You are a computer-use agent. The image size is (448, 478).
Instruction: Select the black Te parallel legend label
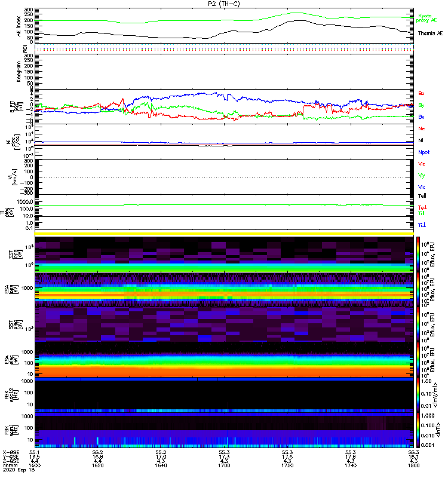[422, 196]
